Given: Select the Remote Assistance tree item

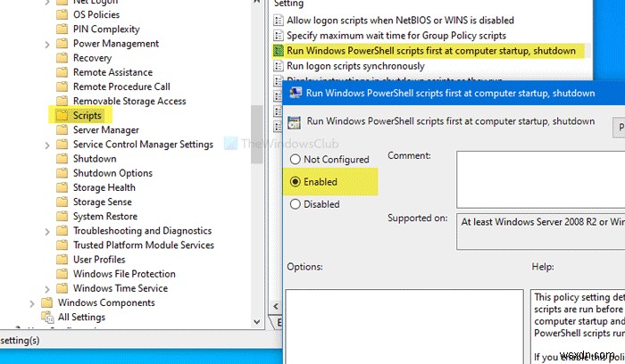Looking at the screenshot, I should point(112,72).
